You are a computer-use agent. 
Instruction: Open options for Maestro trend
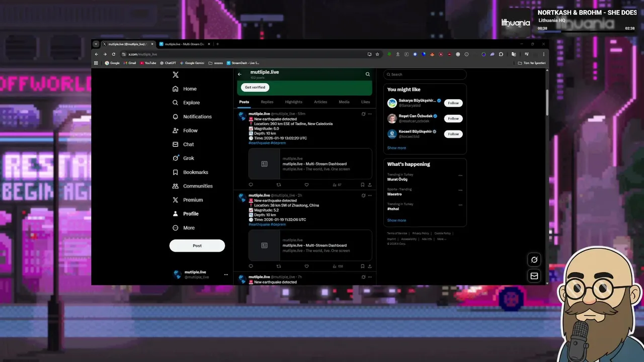point(460,190)
